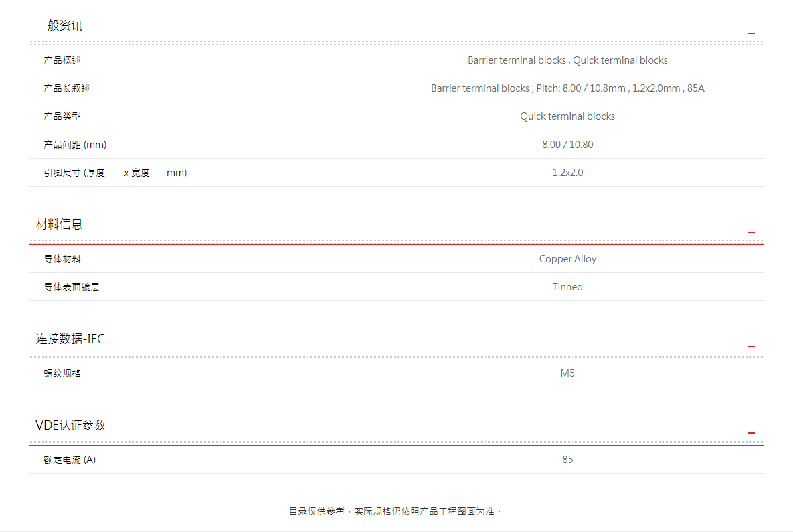
Task: Click the 'Copper Alloy' value
Action: click(567, 259)
